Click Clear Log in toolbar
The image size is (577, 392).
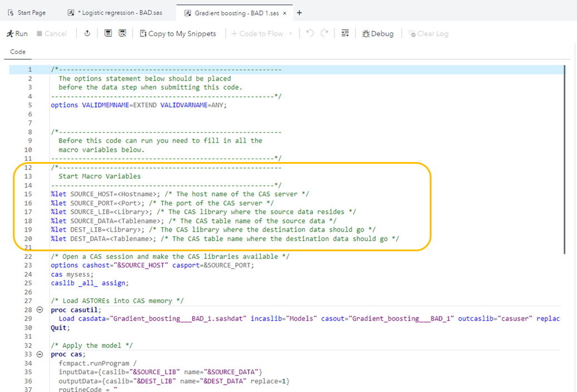click(428, 34)
